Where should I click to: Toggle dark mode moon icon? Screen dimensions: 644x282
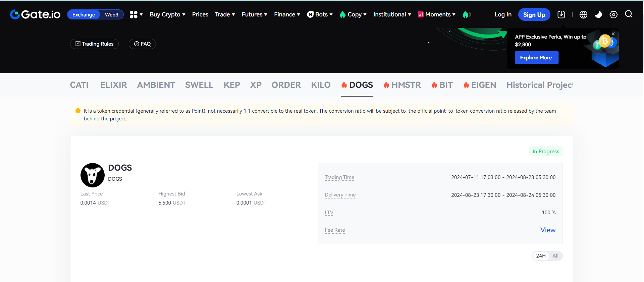[x=598, y=14]
